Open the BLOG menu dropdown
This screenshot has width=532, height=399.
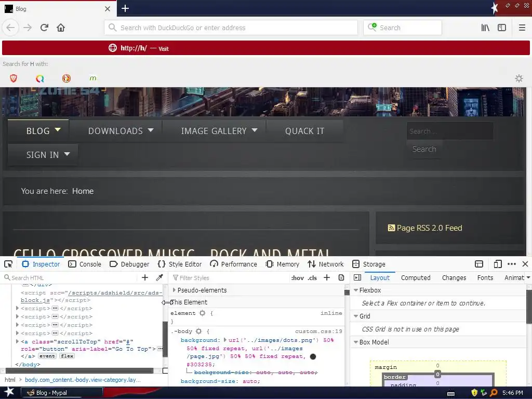pyautogui.click(x=58, y=129)
